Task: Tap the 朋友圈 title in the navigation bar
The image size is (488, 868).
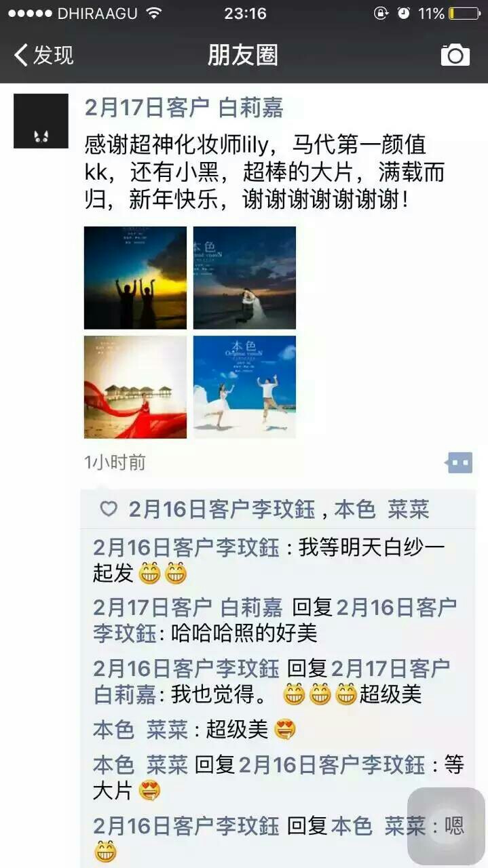Action: coord(243,55)
